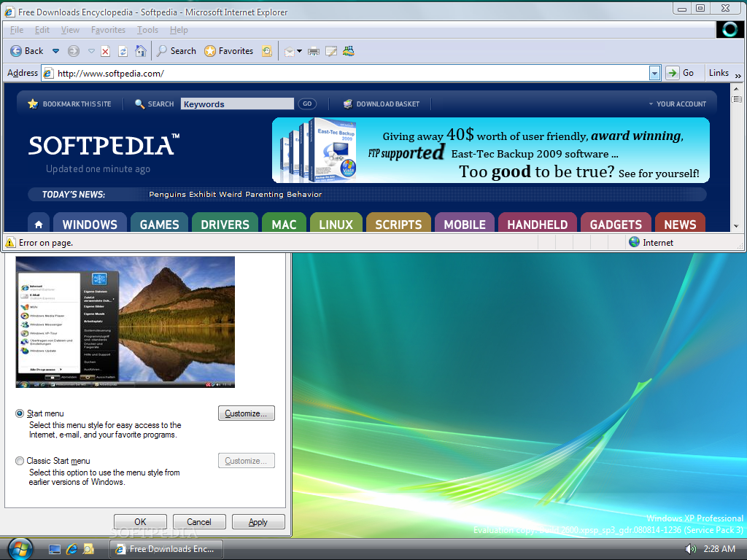Switch to the GAMES tab

159,225
